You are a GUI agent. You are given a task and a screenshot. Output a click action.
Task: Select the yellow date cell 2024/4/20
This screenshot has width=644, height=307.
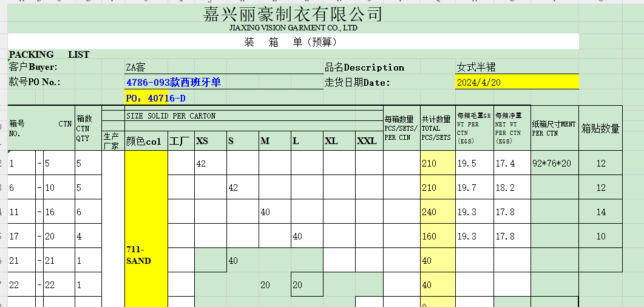[x=516, y=82]
